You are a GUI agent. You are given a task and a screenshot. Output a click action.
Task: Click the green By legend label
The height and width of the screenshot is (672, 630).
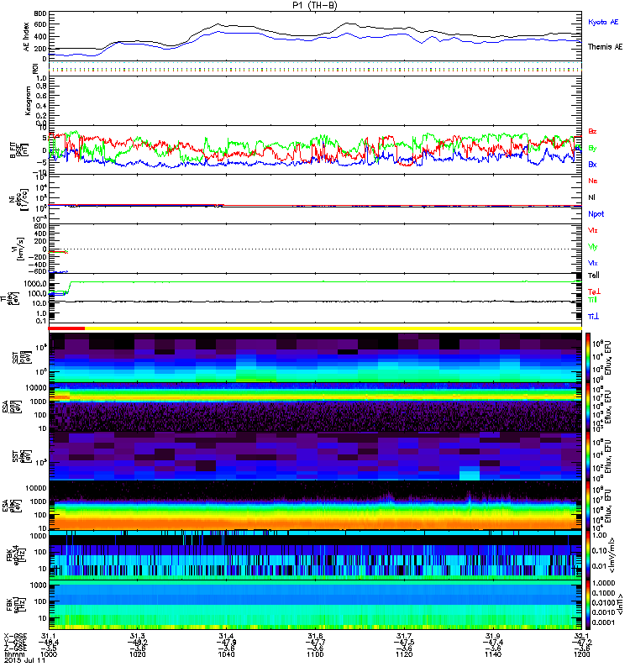coord(593,148)
